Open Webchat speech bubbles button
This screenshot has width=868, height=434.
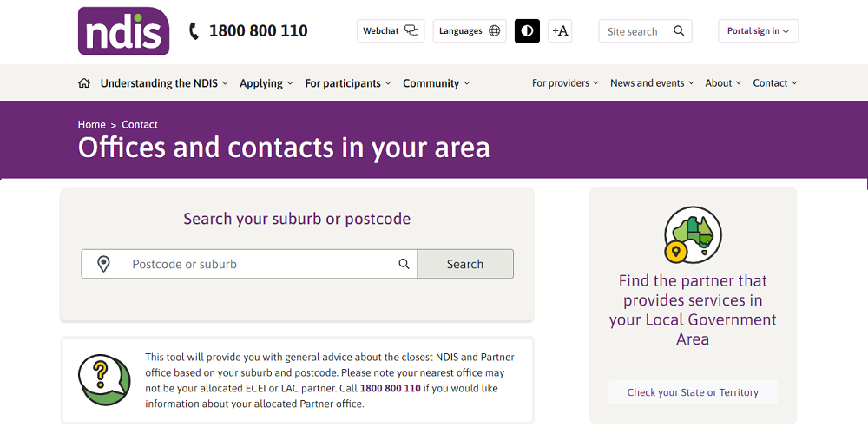coord(391,31)
